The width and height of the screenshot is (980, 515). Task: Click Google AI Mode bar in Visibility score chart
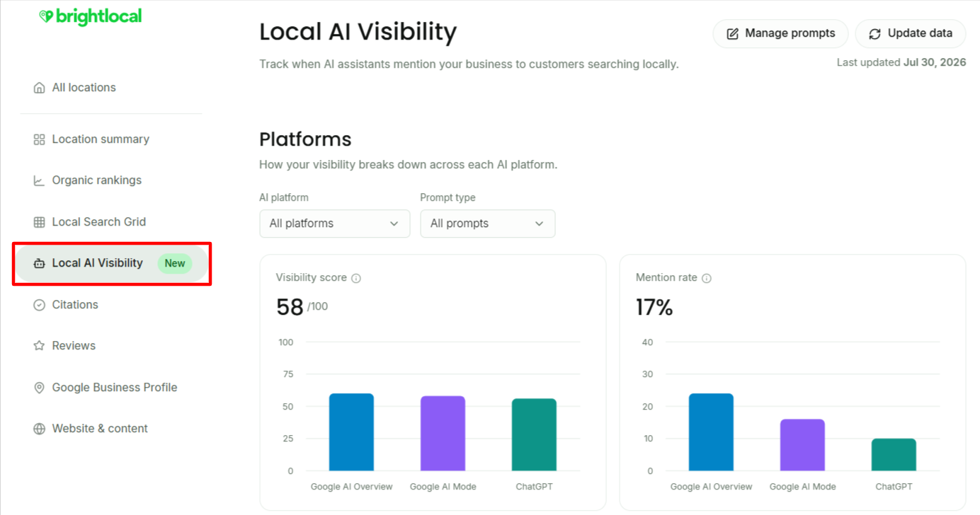[x=443, y=434]
